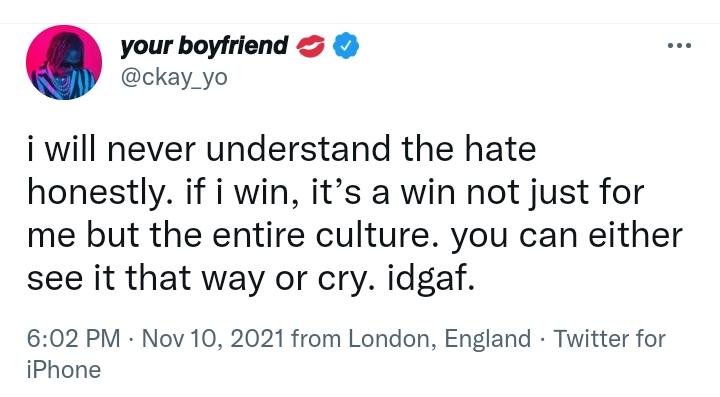
Task: Click the phrase 'not just for'
Action: (x=555, y=193)
